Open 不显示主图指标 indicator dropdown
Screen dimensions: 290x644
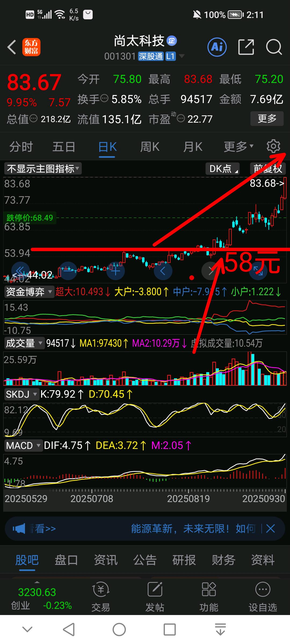click(x=43, y=169)
